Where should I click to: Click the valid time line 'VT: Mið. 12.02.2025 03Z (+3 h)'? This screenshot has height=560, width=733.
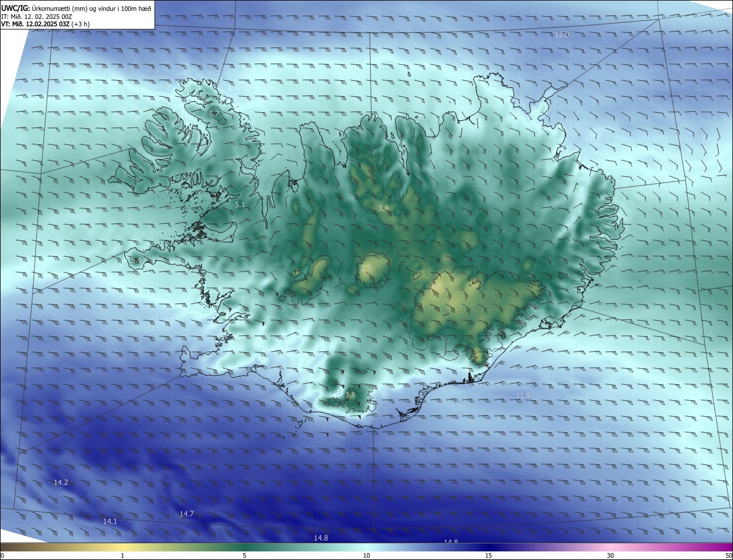coord(45,25)
